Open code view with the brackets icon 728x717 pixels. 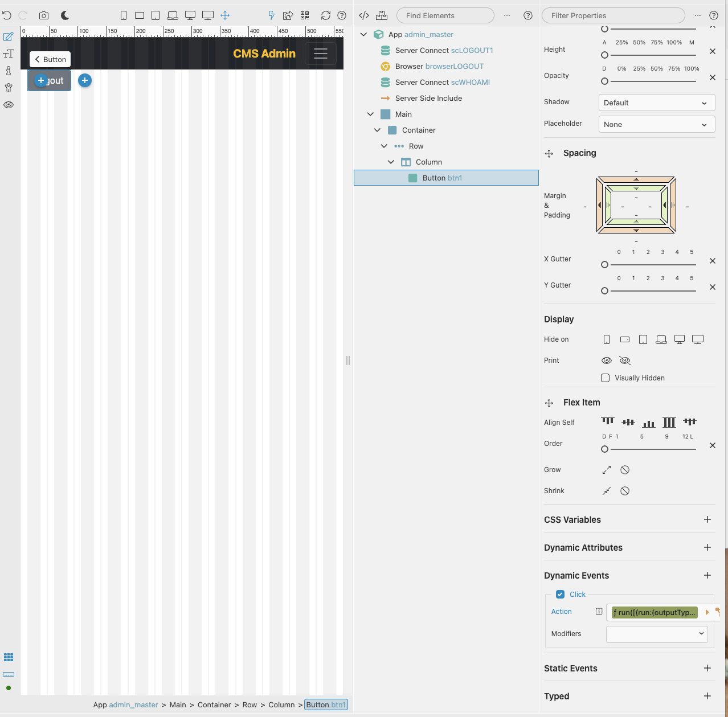pyautogui.click(x=364, y=15)
